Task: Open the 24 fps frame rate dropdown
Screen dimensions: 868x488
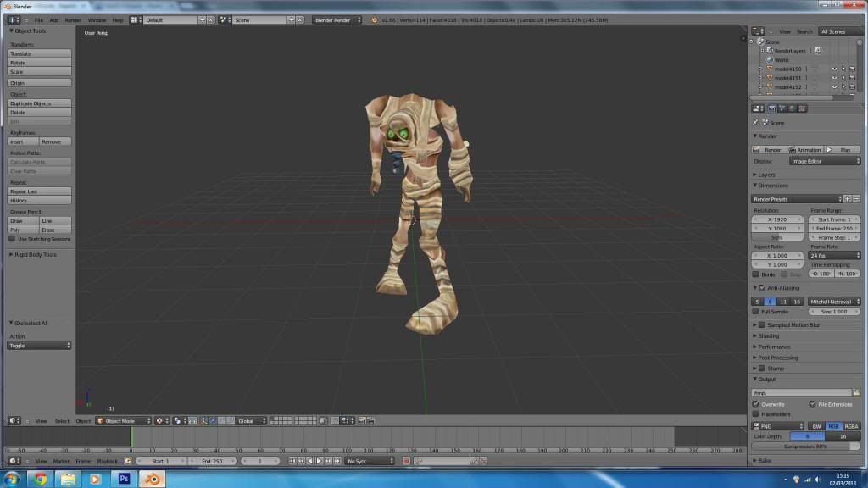Action: coord(834,256)
